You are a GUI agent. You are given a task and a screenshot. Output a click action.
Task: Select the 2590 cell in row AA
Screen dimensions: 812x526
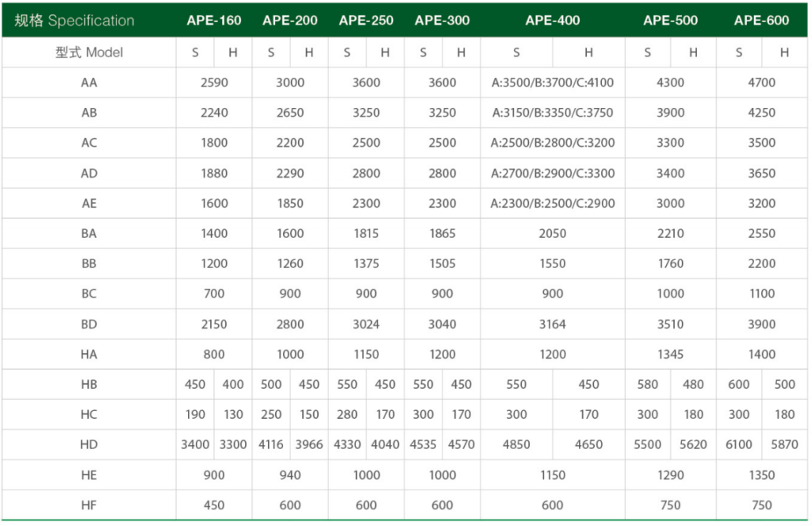214,83
